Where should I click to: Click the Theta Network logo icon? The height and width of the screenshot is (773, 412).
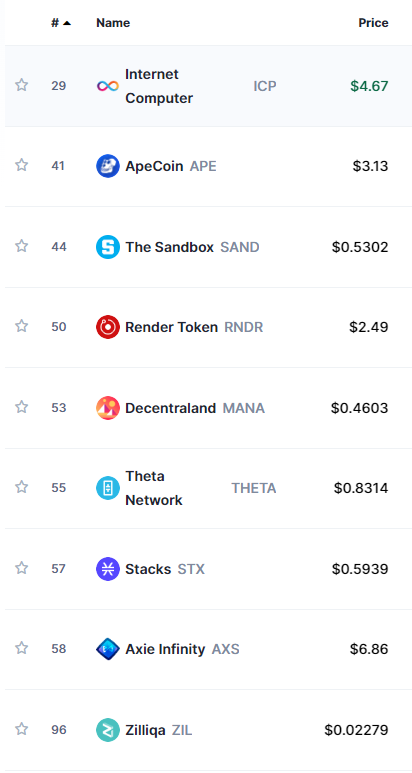pyautogui.click(x=107, y=489)
